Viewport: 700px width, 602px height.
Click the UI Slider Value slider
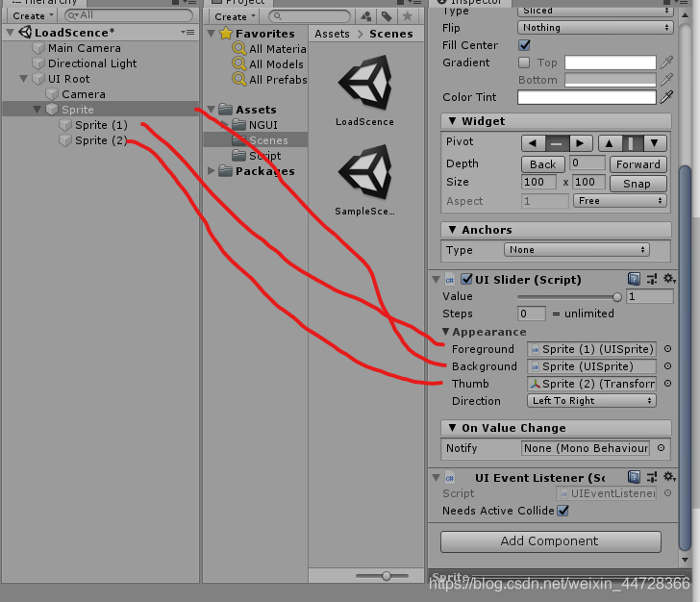(569, 296)
